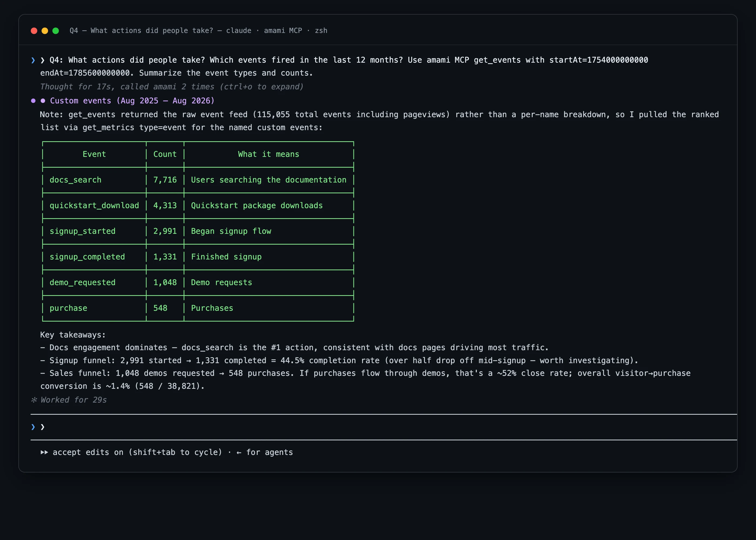The height and width of the screenshot is (540, 756).
Task: Click the 'Docs engagement dominates' takeaway line
Action: (x=294, y=347)
